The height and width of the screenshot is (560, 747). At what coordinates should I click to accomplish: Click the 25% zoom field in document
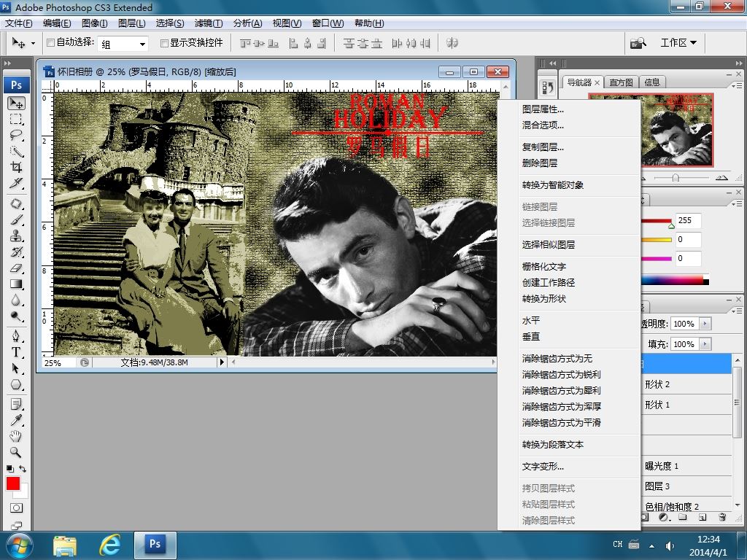coord(58,362)
